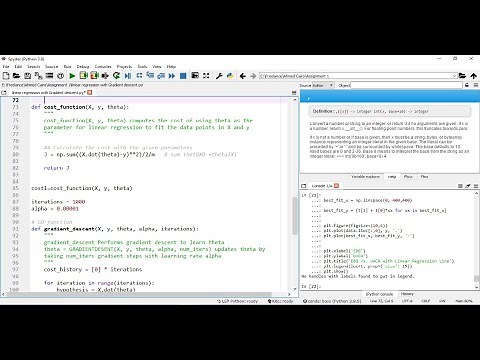Go to parent directory up arrow
This screenshot has width=480, height=360.
click(x=473, y=76)
